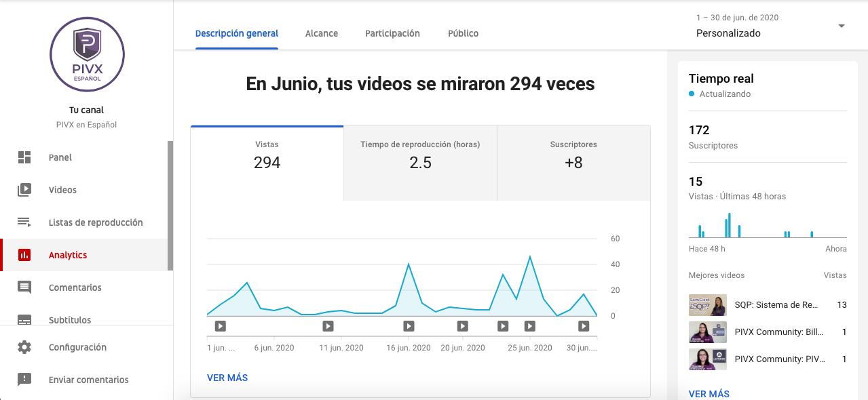868x400 pixels.
Task: Click video marker between 20 and 25 jun.
Action: [503, 326]
